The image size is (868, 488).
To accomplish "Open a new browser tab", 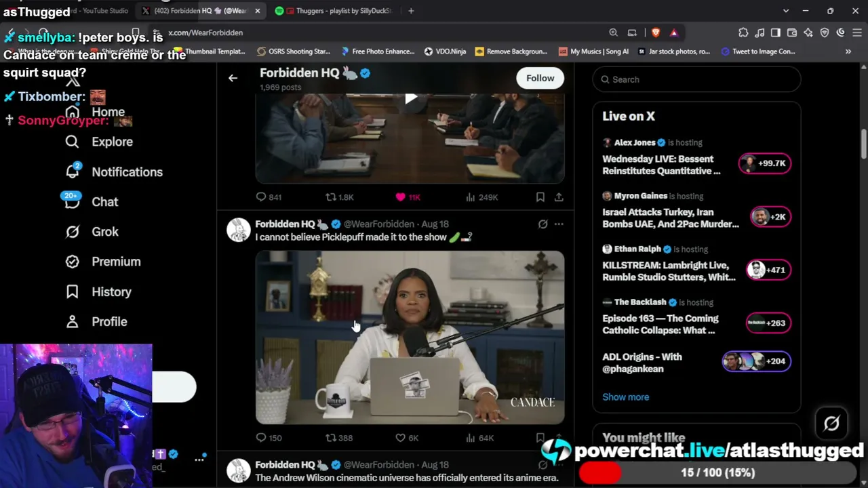I will 411,11.
